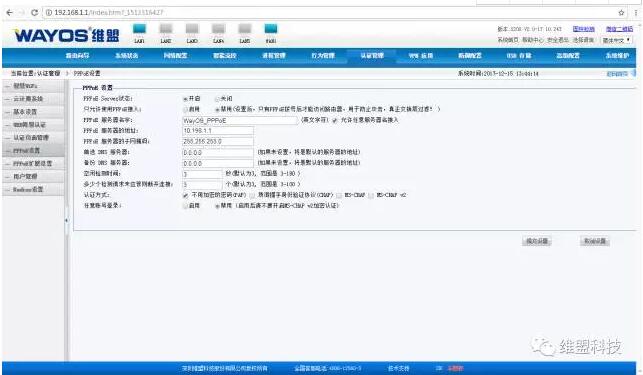Check the MS-CHAP v2 authentication option
This screenshot has height=375, width=643.
click(x=371, y=195)
